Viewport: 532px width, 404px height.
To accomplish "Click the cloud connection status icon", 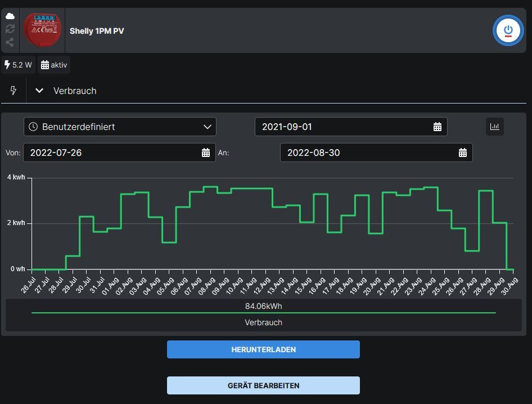I will pos(10,16).
